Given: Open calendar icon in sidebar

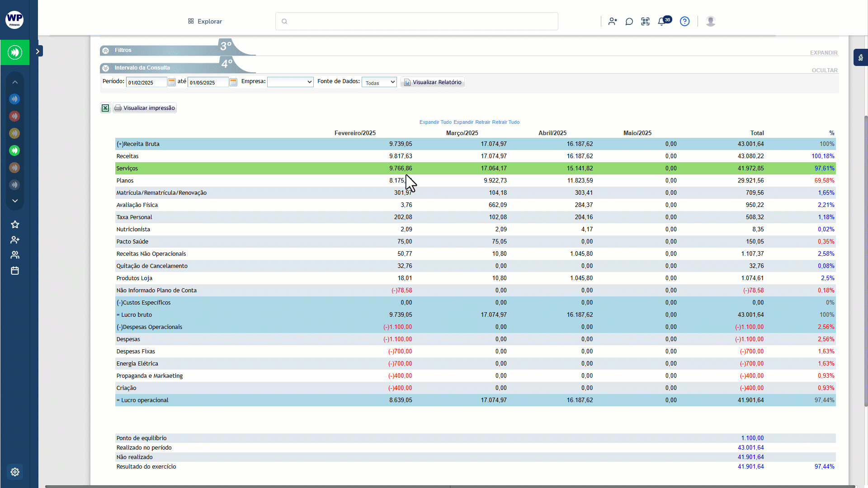Looking at the screenshot, I should point(15,271).
